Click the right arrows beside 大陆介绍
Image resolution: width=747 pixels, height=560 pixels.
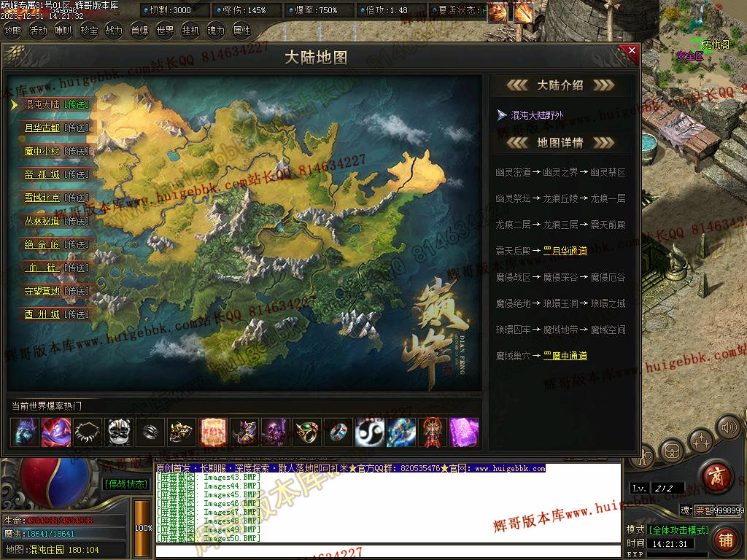(x=603, y=85)
